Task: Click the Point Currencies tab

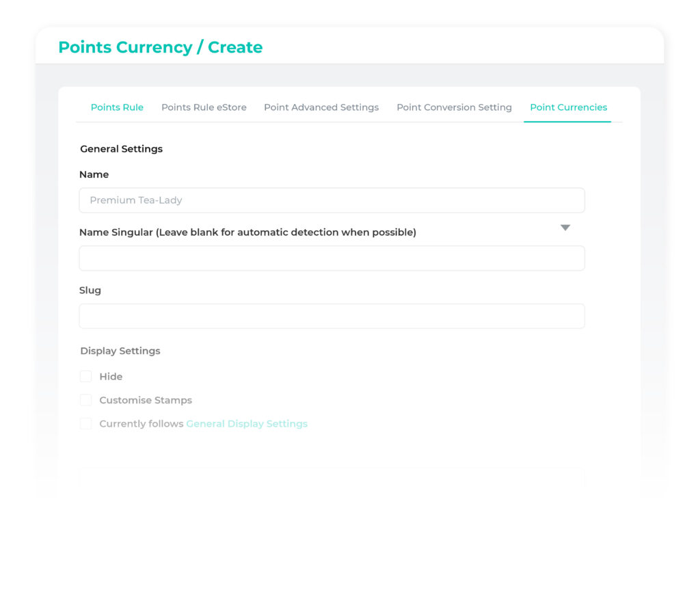Action: click(x=568, y=107)
